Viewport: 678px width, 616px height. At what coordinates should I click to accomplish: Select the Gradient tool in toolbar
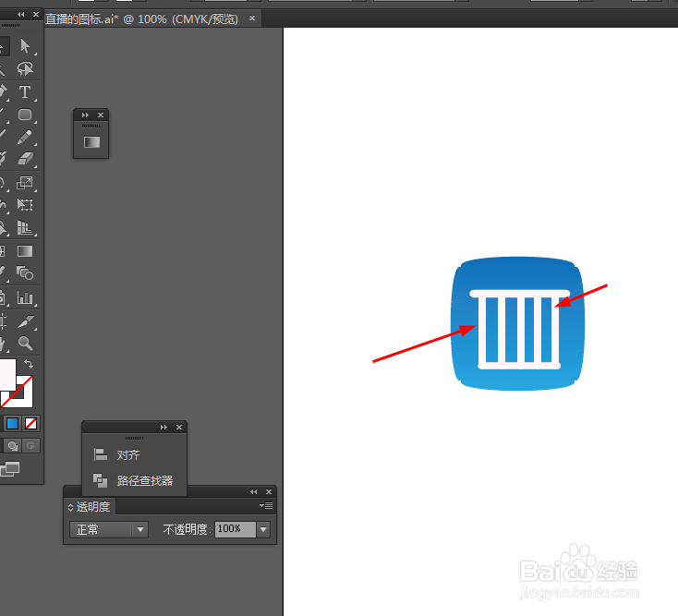[x=25, y=251]
